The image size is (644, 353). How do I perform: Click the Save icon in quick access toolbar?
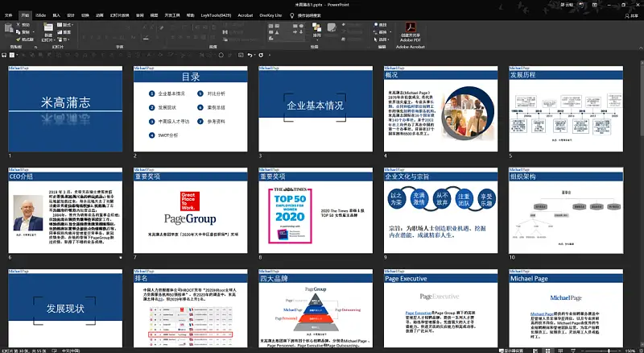(x=4, y=55)
